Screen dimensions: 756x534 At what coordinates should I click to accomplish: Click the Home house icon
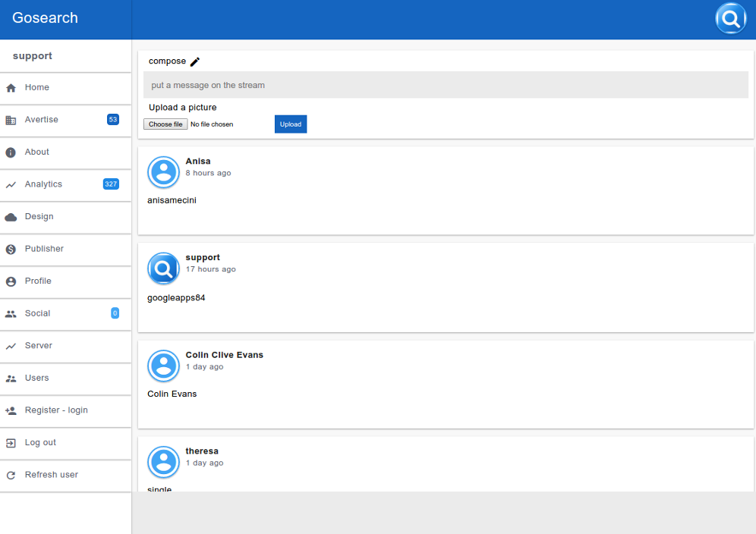pyautogui.click(x=11, y=88)
